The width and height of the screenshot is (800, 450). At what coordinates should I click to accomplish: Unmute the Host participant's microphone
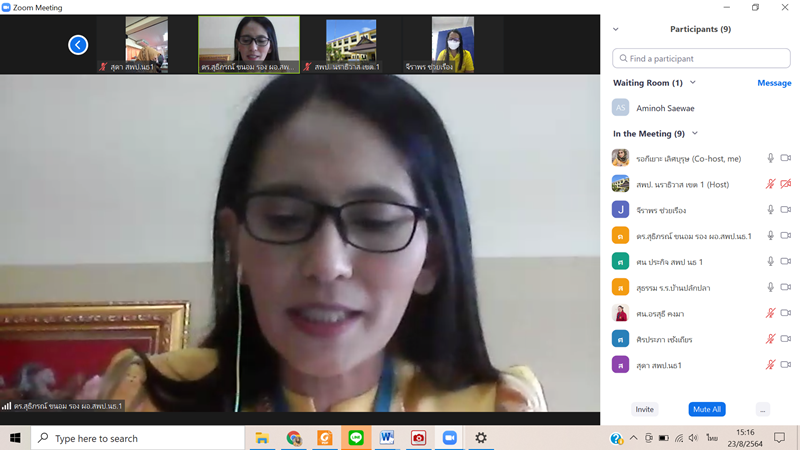coord(770,184)
